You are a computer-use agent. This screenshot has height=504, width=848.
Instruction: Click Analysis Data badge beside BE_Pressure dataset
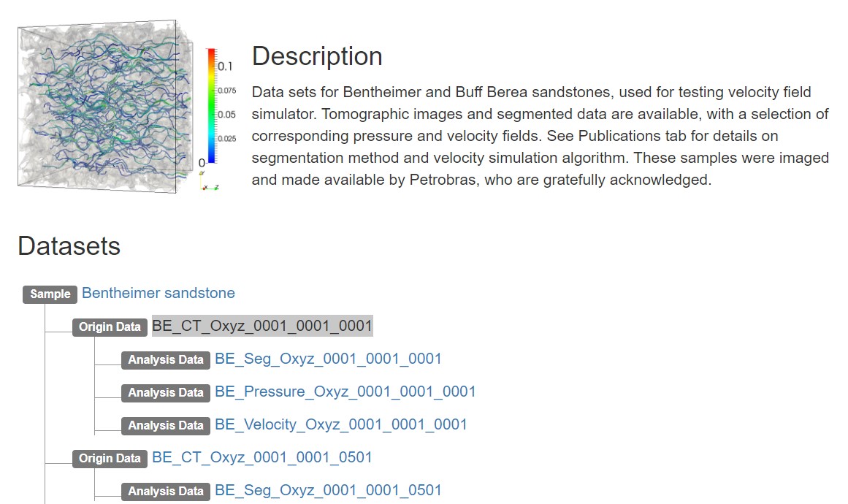[166, 393]
